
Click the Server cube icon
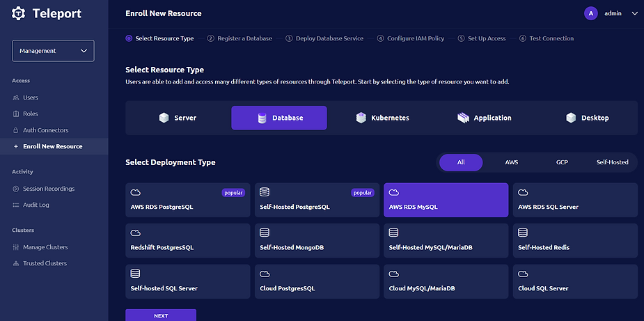point(164,118)
